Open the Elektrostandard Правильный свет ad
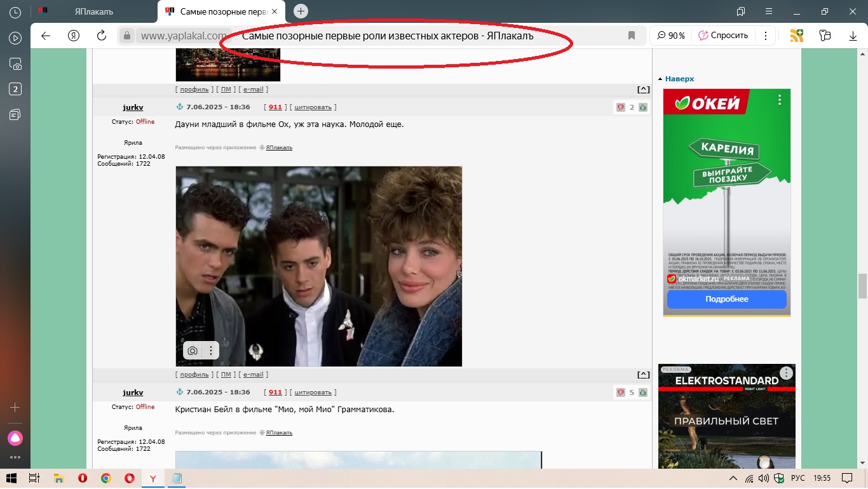Screen dimensions: 868x489 (727, 417)
